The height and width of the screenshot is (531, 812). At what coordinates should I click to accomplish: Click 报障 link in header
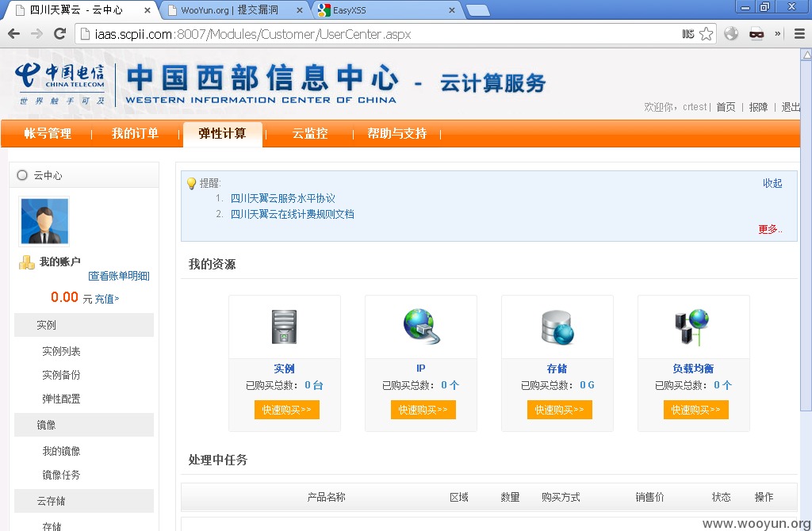point(758,107)
